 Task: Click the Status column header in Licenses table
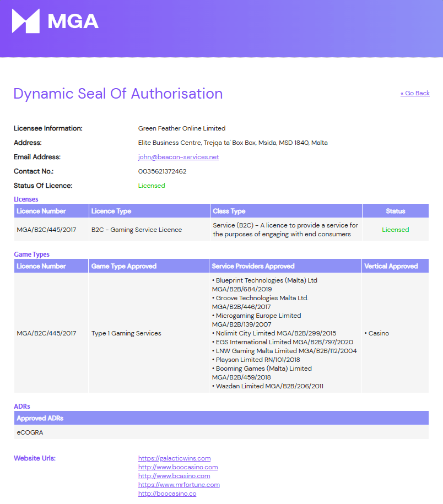coord(396,211)
